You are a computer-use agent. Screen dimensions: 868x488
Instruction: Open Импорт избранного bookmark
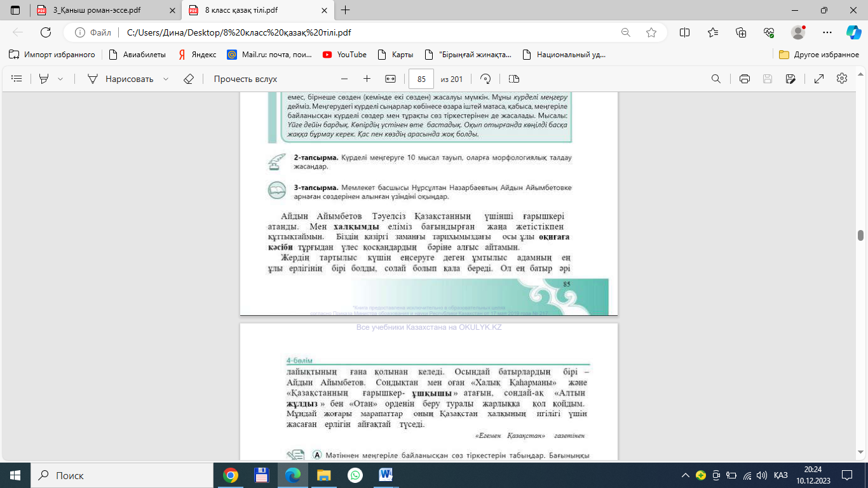tap(52, 55)
